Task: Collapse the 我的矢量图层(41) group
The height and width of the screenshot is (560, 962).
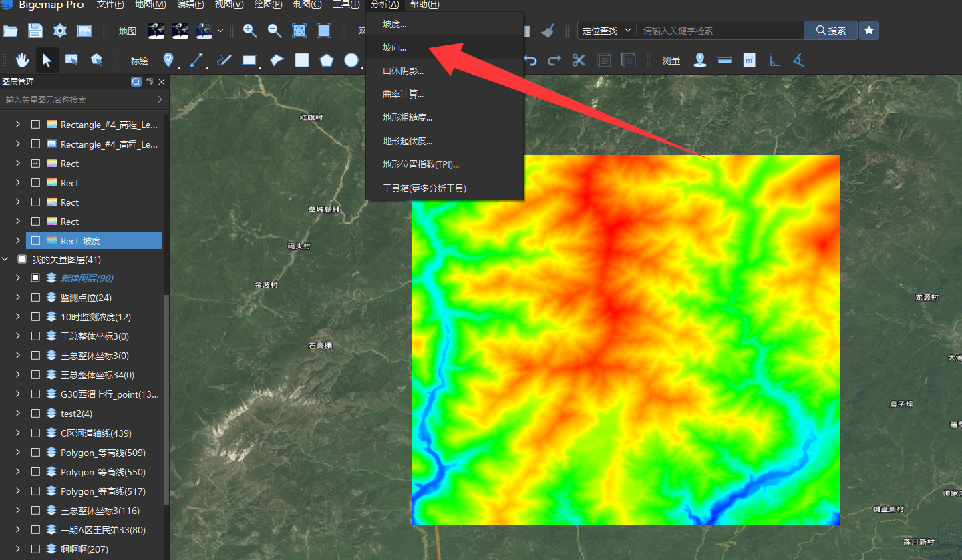Action: [5, 260]
